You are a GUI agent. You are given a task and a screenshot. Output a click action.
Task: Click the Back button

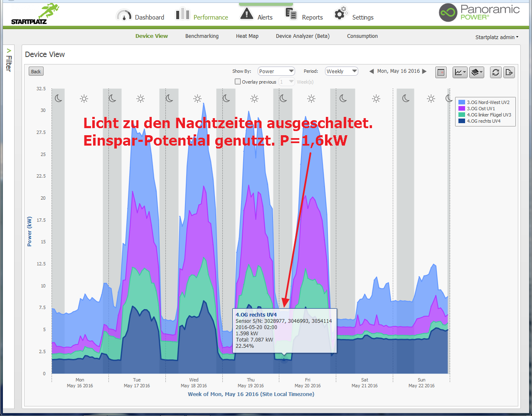[36, 72]
